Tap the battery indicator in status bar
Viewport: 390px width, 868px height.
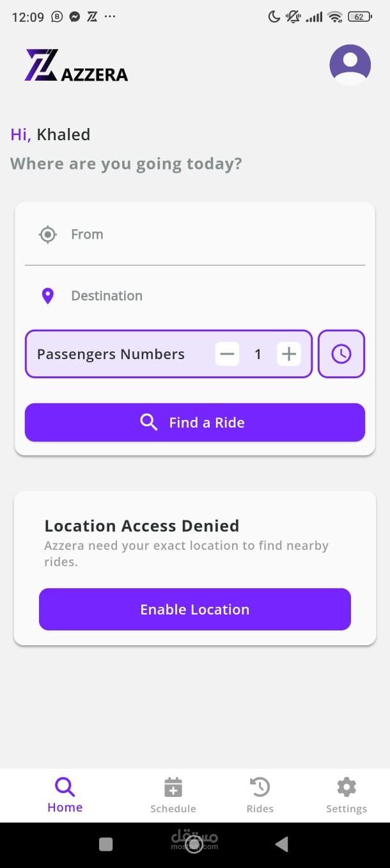[x=359, y=17]
